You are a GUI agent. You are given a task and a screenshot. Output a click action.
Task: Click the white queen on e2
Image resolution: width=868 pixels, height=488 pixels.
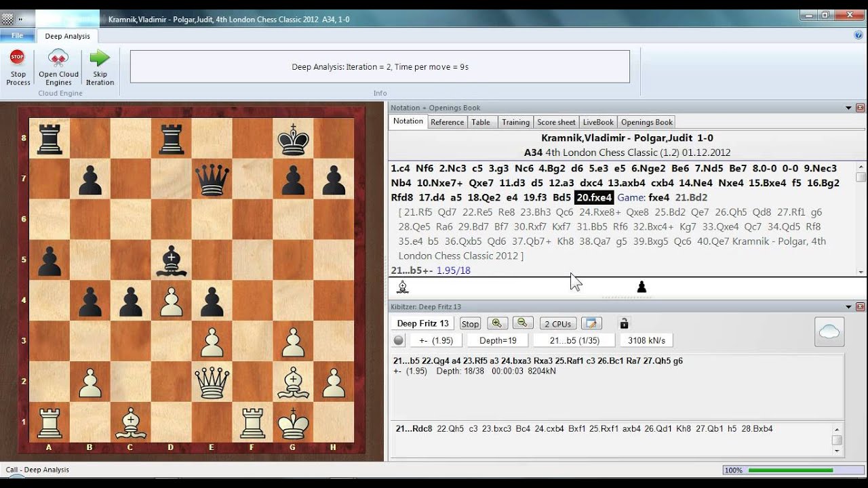[212, 384]
